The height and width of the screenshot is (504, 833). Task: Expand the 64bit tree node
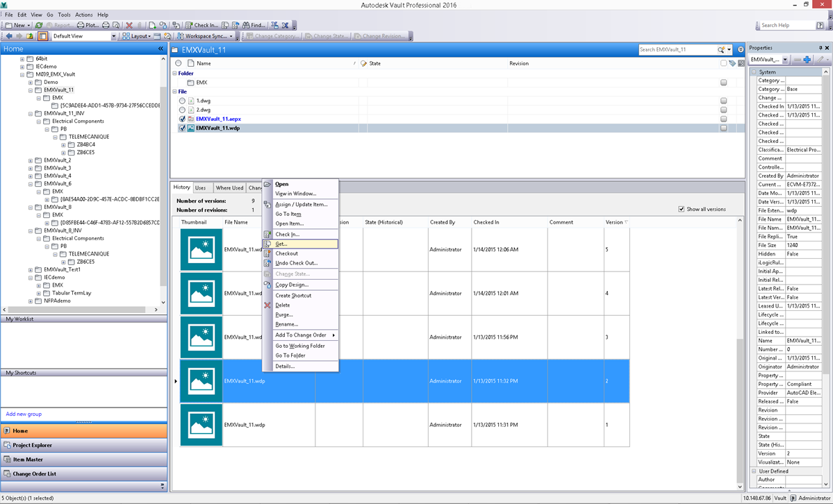(22, 59)
